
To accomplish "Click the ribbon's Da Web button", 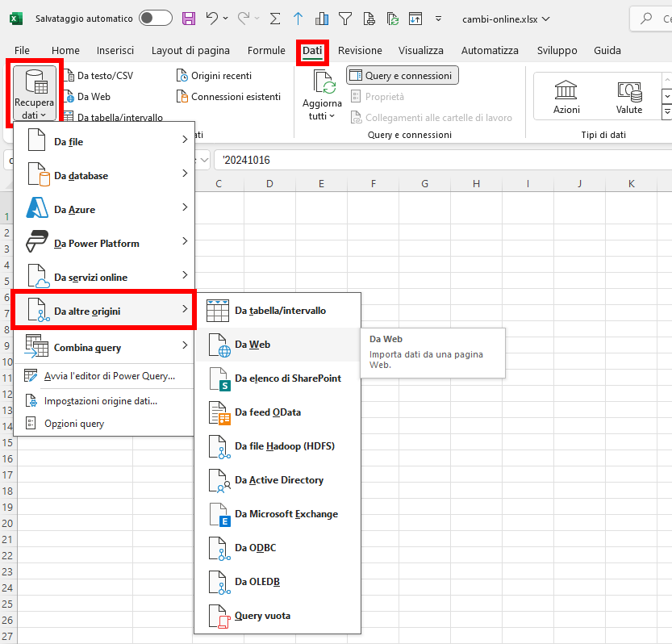I will coord(88,97).
